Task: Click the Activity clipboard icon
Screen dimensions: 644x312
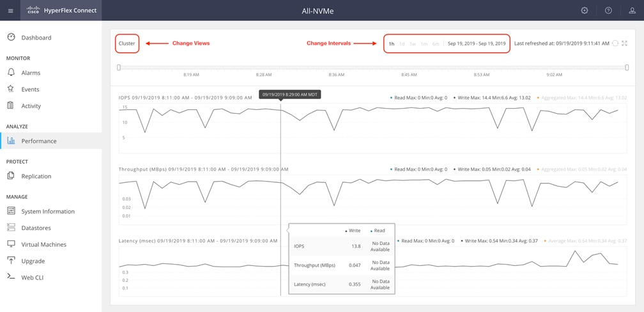Action: pos(11,105)
